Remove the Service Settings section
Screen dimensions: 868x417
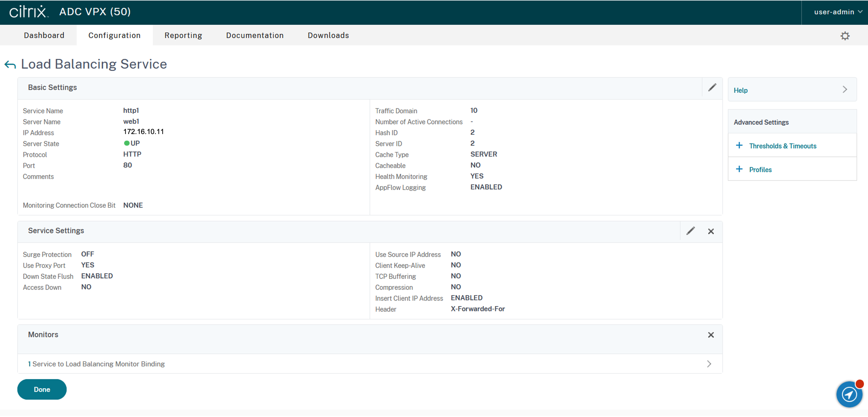(x=710, y=231)
